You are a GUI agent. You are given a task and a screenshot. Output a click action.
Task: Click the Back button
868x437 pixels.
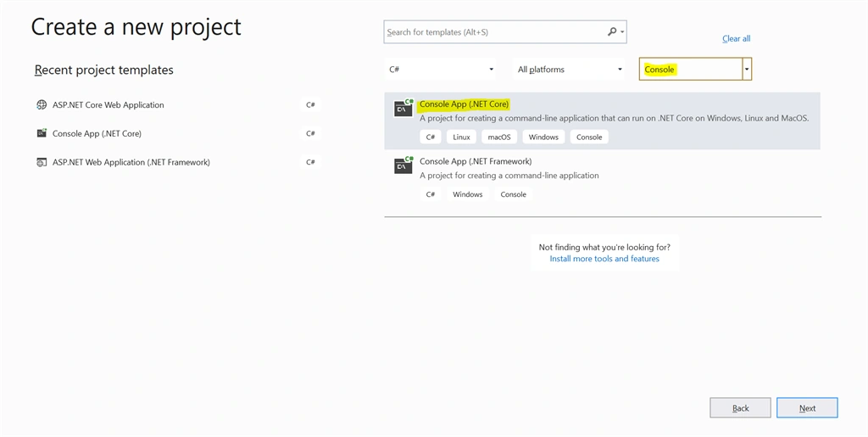click(740, 408)
